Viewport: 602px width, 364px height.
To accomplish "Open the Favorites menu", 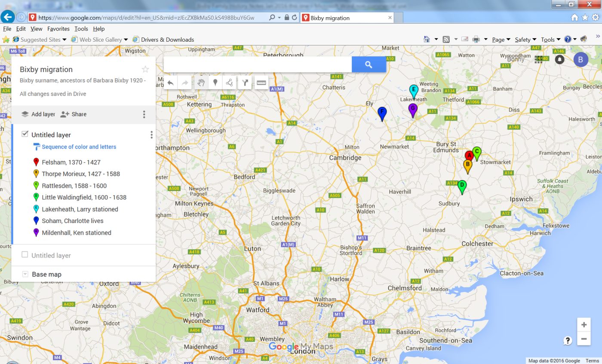I will pyautogui.click(x=58, y=29).
